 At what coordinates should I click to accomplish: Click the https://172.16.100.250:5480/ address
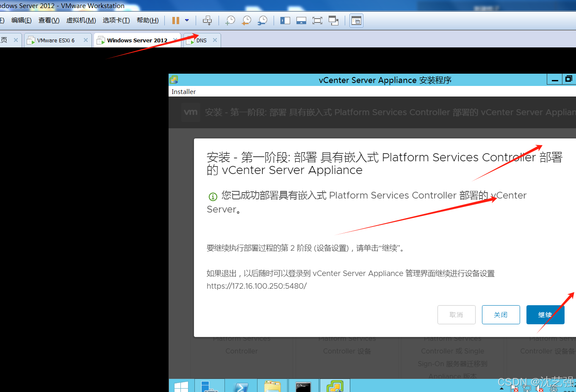[x=257, y=286]
